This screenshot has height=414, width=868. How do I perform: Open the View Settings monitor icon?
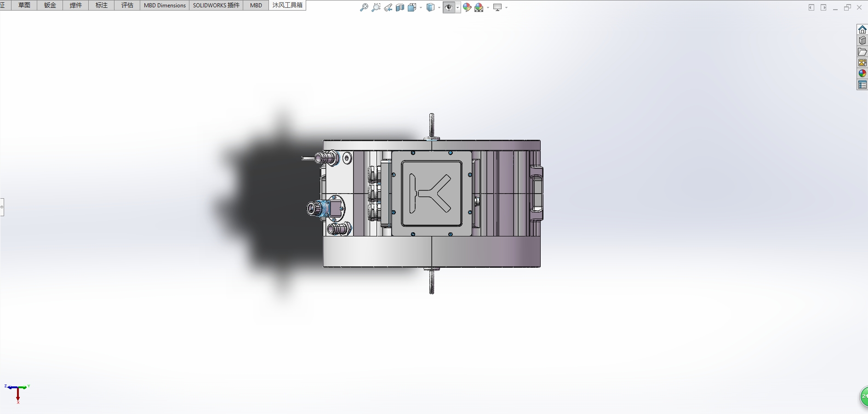tap(497, 7)
